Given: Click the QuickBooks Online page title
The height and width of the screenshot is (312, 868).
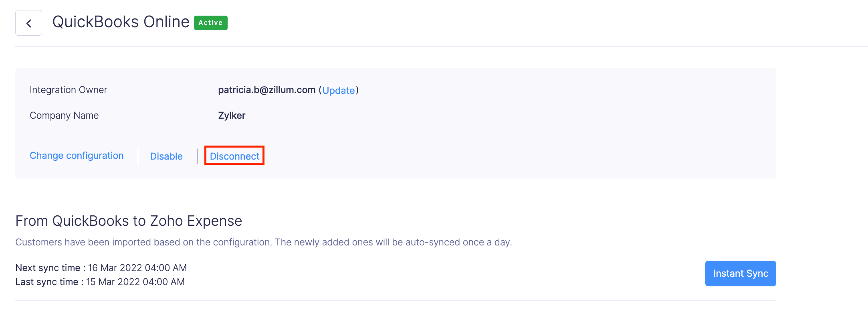Looking at the screenshot, I should click(121, 22).
